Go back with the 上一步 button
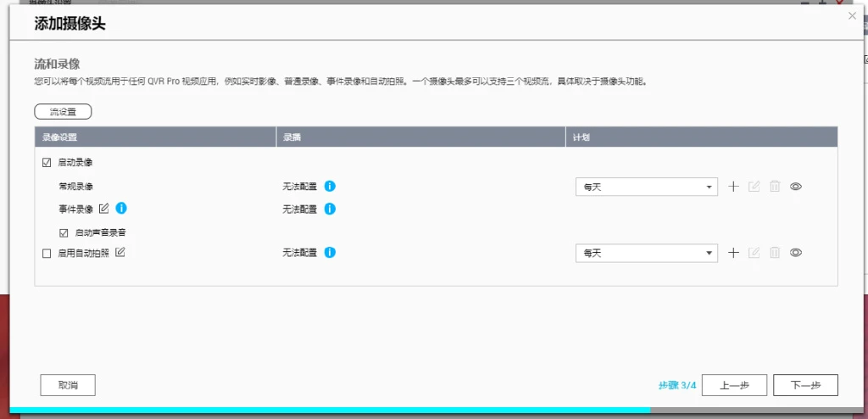Image resolution: width=868 pixels, height=419 pixels. point(735,385)
